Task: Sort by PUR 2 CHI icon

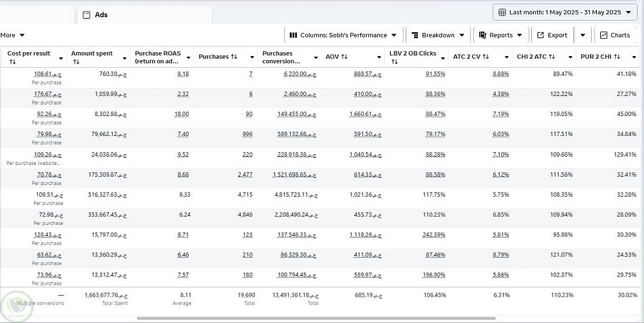Action: [616, 57]
